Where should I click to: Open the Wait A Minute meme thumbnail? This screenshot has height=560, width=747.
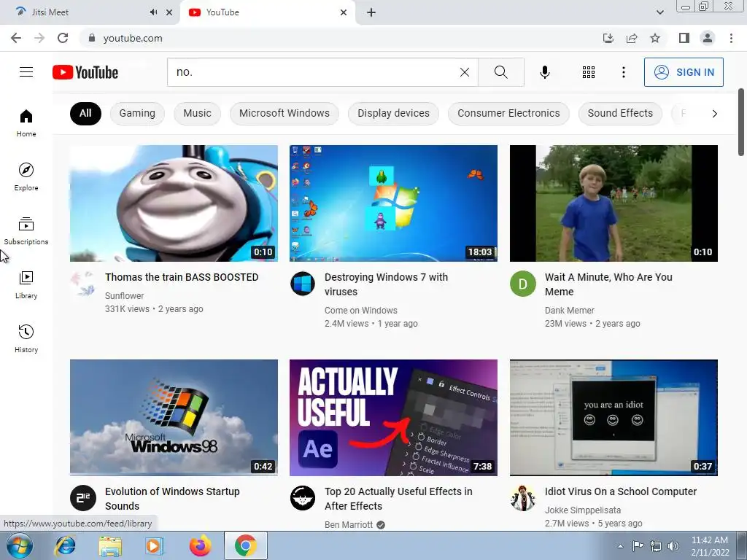(614, 203)
